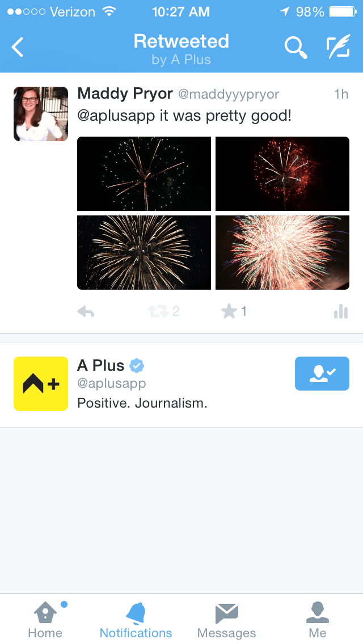Open Maddy Pryor's name link

[x=125, y=94]
